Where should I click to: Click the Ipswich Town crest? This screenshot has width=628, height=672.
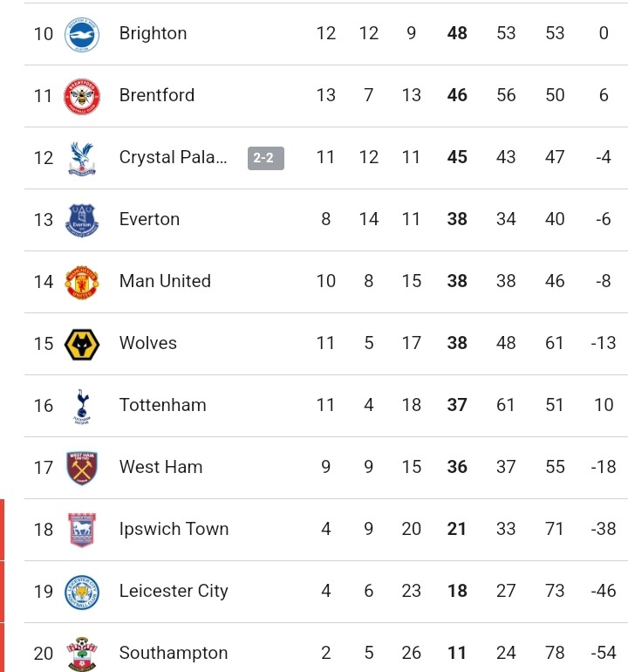[x=82, y=530]
